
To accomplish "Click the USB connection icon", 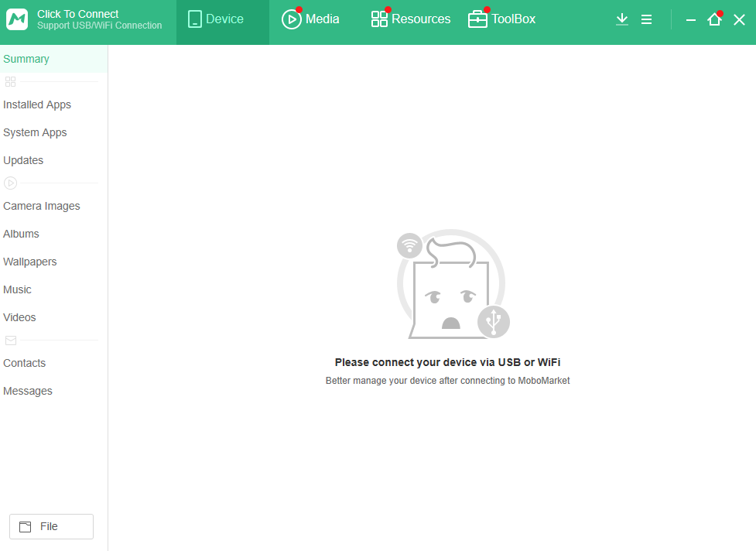I will pos(493,321).
